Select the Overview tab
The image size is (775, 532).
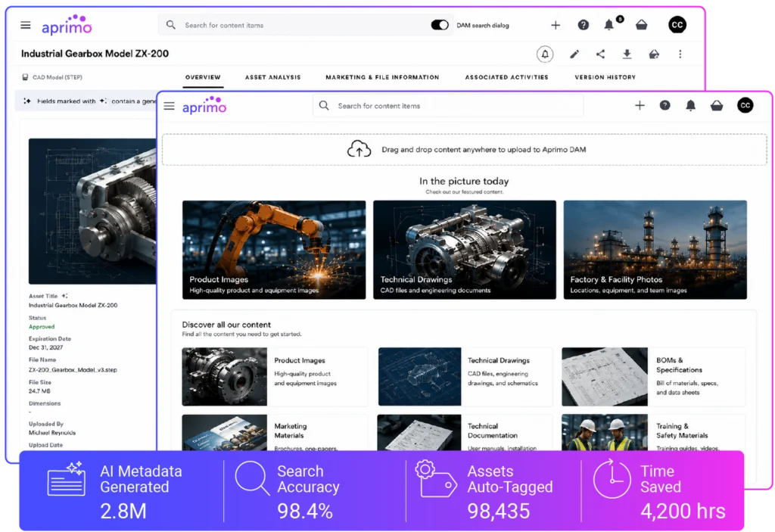[203, 77]
